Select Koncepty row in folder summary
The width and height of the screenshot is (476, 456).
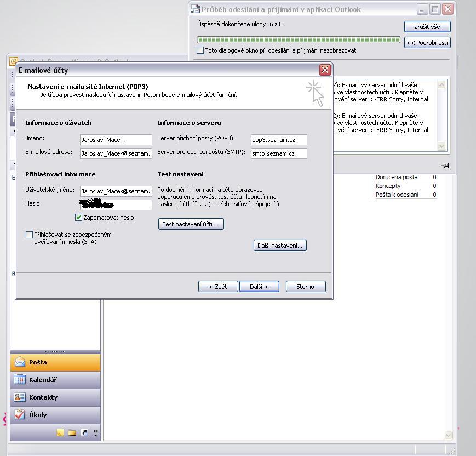pos(406,186)
